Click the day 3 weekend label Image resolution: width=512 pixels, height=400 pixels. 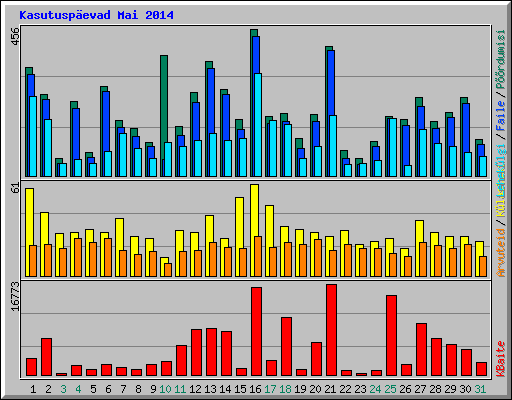point(63,389)
